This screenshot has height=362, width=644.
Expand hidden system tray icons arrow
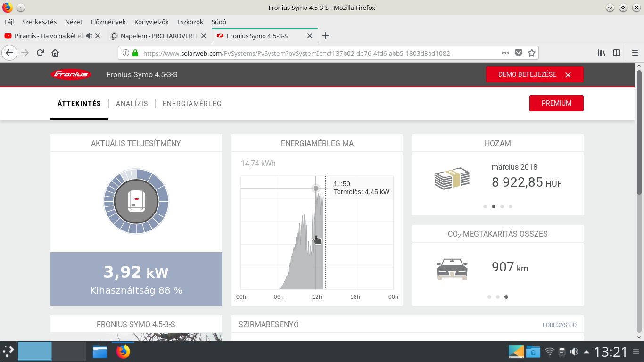point(586,352)
